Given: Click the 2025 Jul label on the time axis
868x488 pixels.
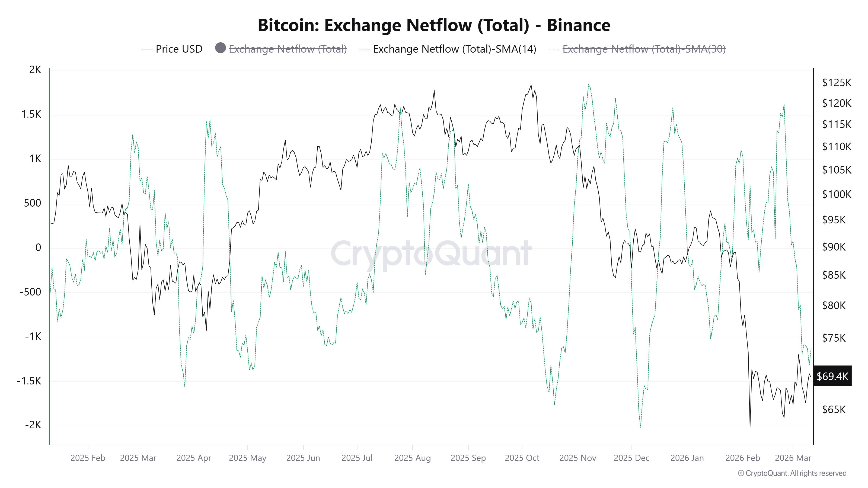Looking at the screenshot, I should click(357, 458).
